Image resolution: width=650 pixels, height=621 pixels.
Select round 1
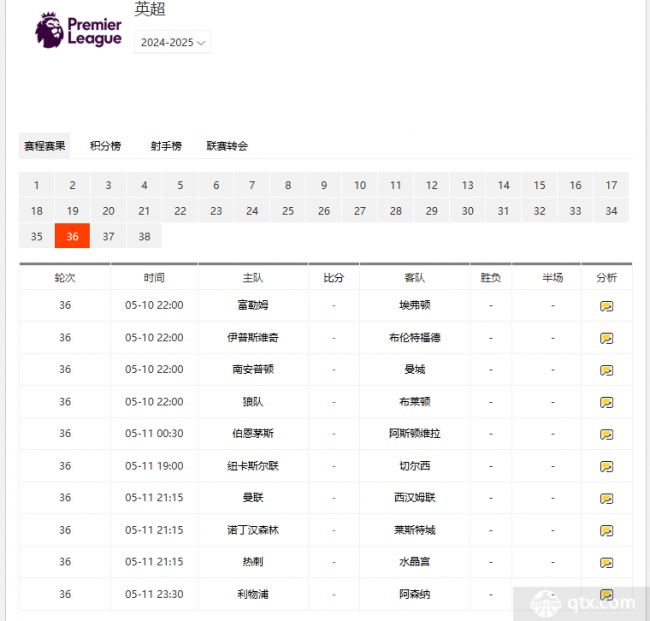pos(36,185)
